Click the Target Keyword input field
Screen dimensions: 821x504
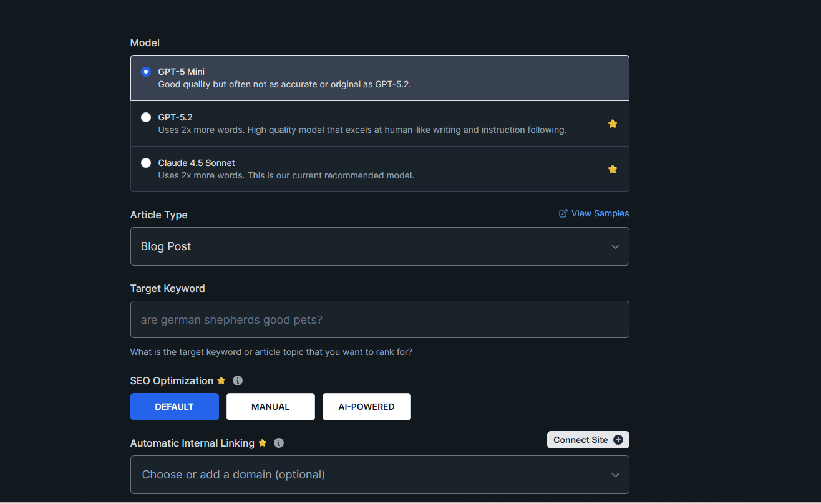pyautogui.click(x=379, y=319)
